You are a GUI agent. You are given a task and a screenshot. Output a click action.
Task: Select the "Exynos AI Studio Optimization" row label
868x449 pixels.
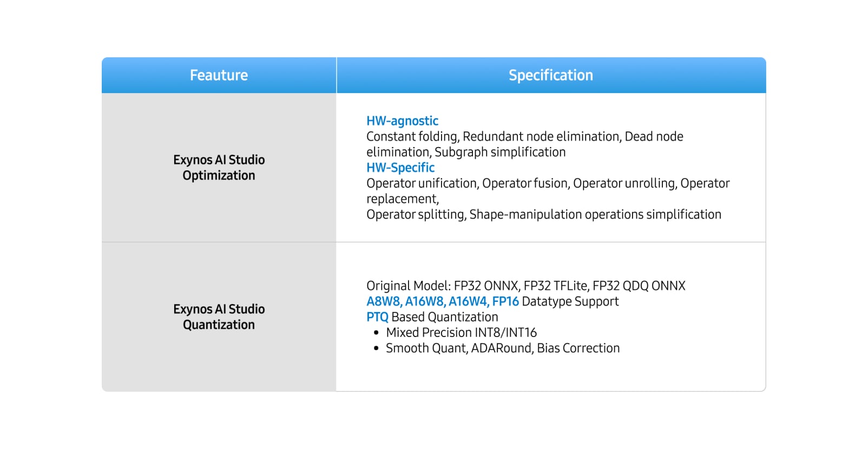[219, 168]
